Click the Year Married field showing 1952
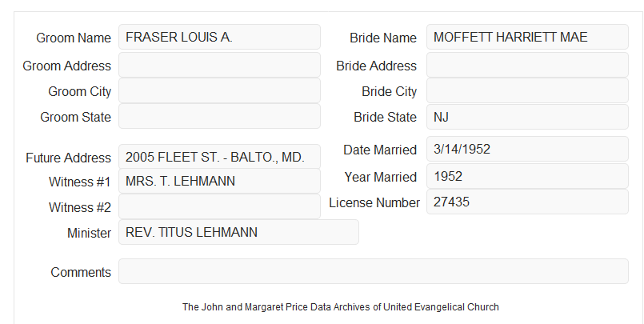 [x=527, y=176]
